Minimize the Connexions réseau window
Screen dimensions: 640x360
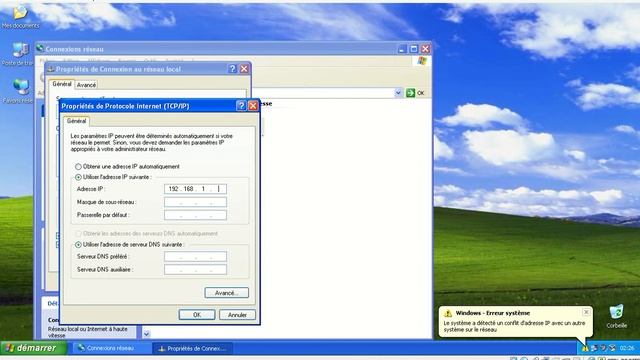(402, 49)
